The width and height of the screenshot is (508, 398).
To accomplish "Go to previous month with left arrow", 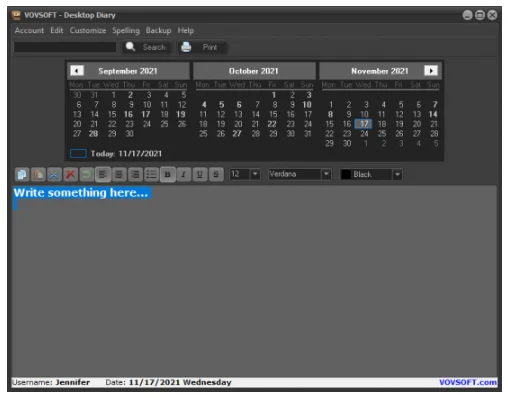I will (x=77, y=71).
